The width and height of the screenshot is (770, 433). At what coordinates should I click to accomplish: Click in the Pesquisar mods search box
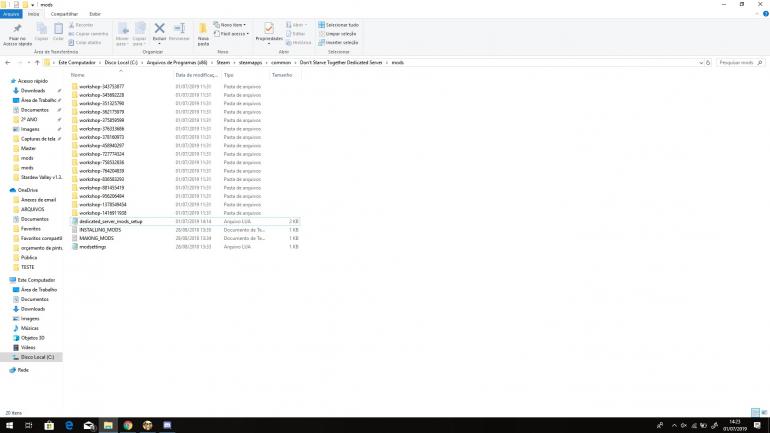click(x=741, y=63)
